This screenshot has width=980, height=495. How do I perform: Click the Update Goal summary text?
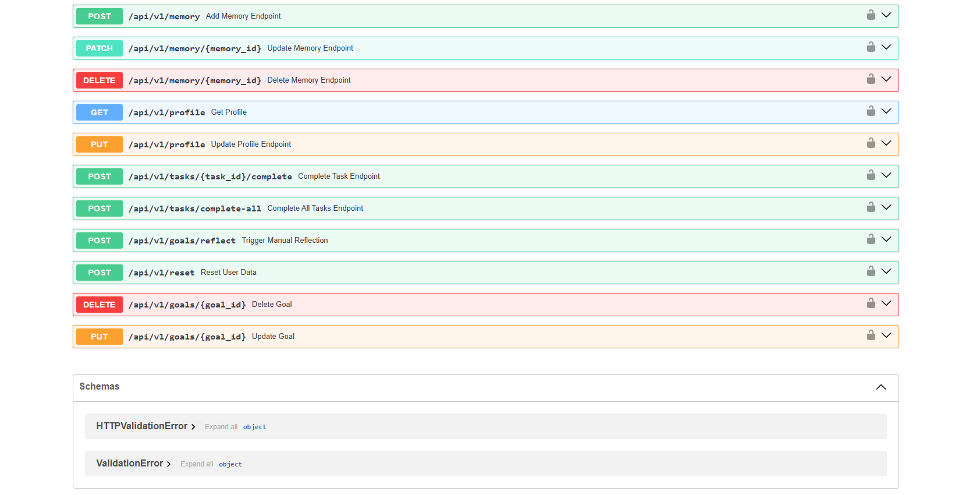273,337
